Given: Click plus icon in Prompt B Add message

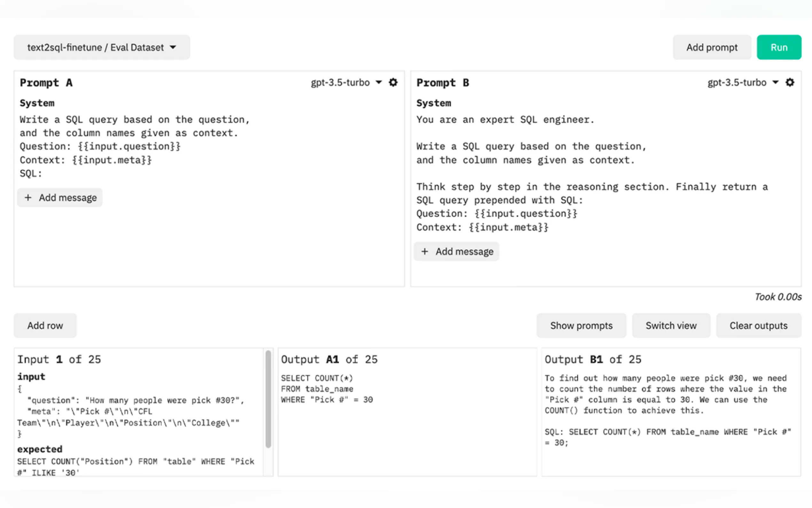Looking at the screenshot, I should point(425,251).
